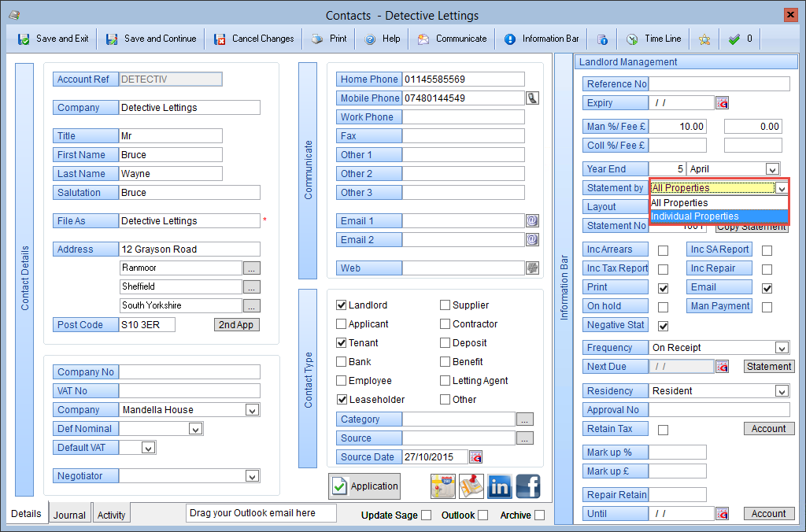Screen dimensions: 806x532
Task: Click the Account button beside Retain Tax
Action: point(769,429)
